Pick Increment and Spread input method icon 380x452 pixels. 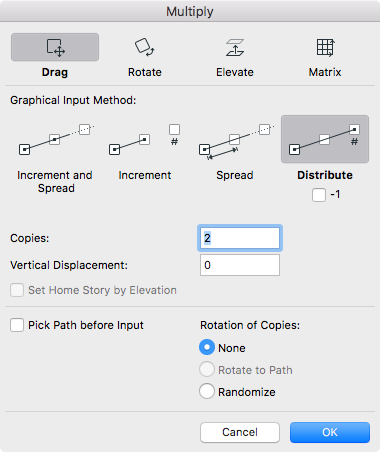[56, 139]
